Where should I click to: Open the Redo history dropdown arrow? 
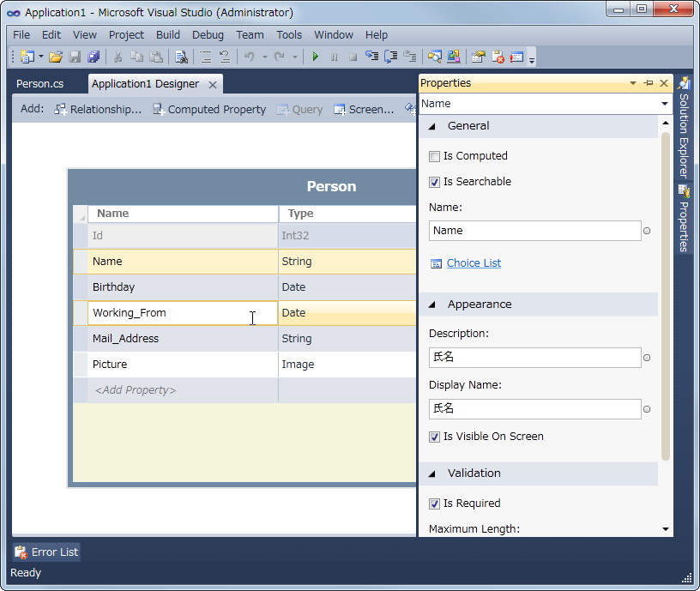(294, 57)
